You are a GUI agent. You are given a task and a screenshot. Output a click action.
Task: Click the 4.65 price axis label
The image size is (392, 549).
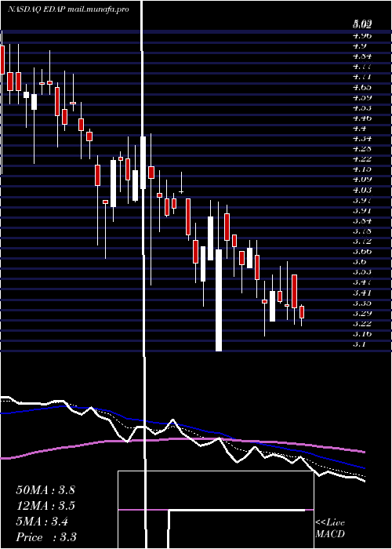point(362,87)
